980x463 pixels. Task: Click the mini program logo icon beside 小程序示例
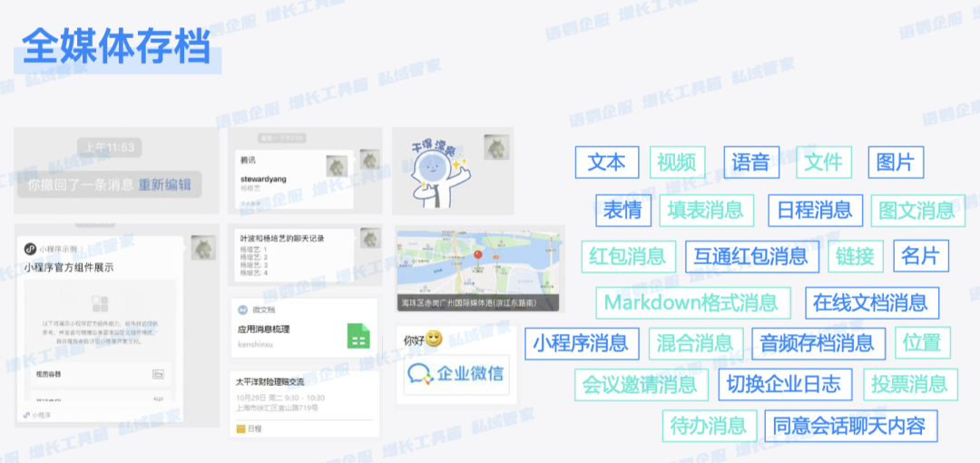30,249
